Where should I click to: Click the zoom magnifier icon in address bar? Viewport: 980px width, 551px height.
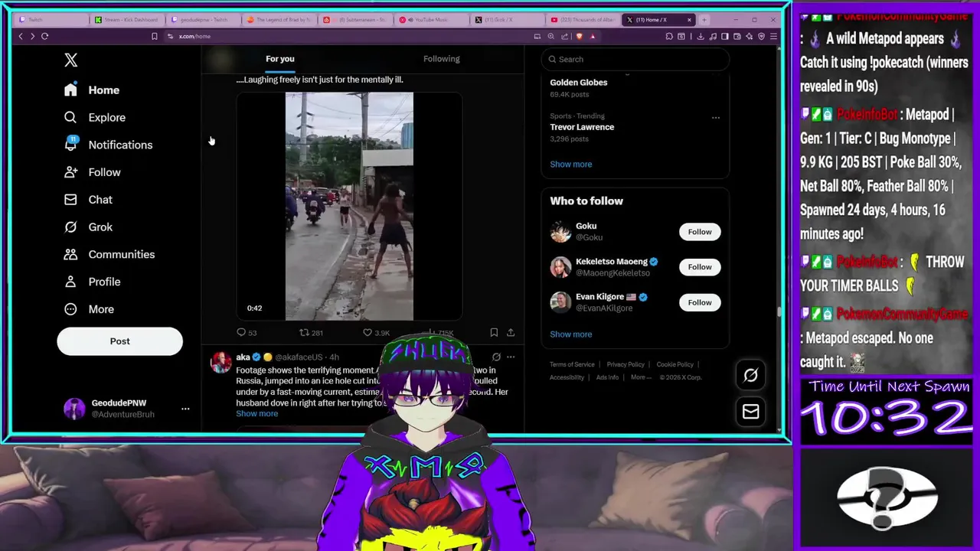[550, 36]
